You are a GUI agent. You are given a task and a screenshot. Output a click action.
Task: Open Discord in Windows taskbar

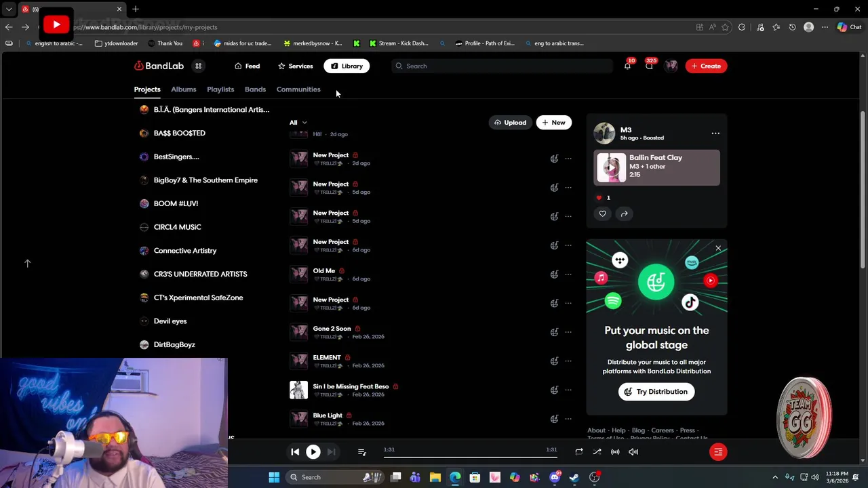pyautogui.click(x=555, y=477)
